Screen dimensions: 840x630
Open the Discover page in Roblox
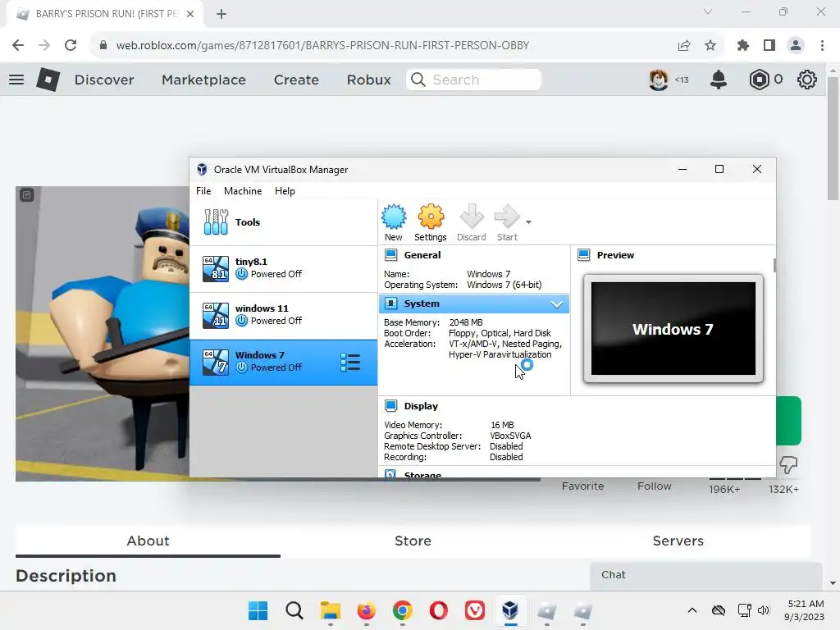[104, 80]
